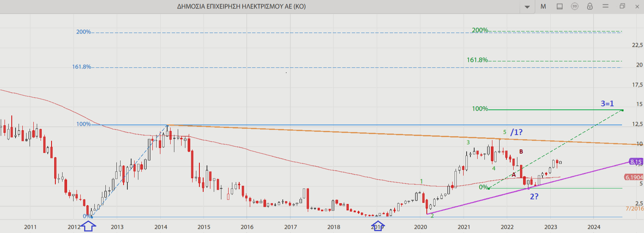Select the blue 200% Fibonacci label
This screenshot has width=644, height=233.
pos(83,32)
